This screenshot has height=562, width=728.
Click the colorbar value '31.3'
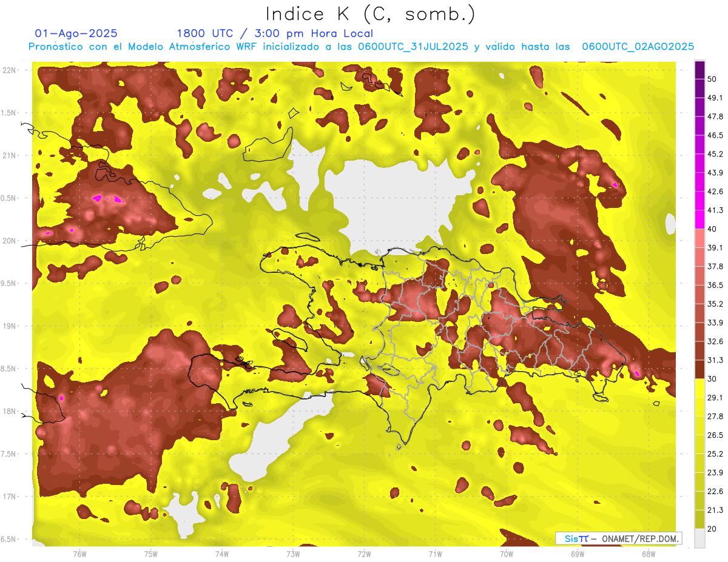(715, 360)
